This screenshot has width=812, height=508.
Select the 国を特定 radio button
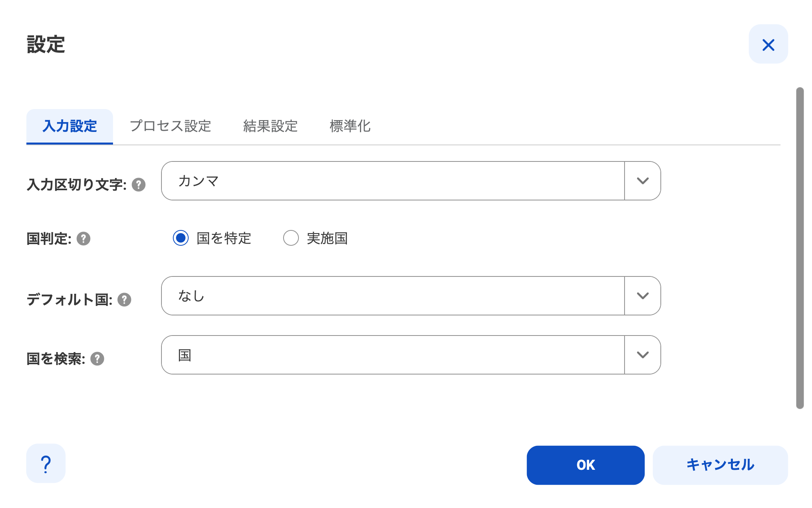pyautogui.click(x=181, y=238)
